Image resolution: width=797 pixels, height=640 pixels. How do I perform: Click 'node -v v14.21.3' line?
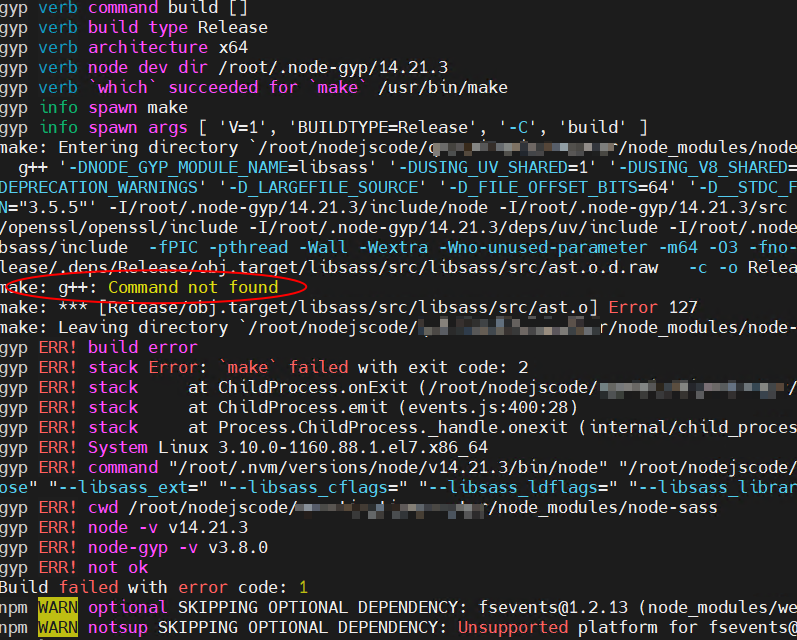[124, 528]
